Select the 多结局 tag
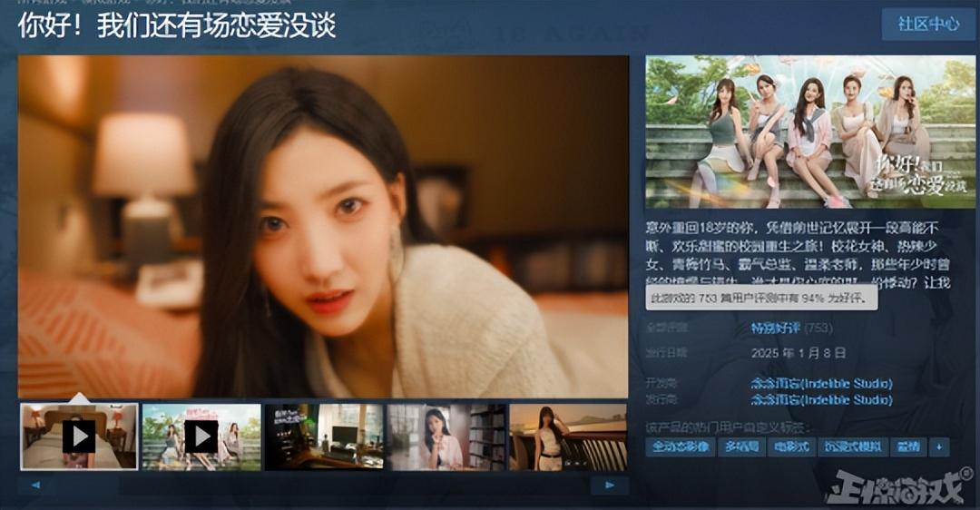Image resolution: width=980 pixels, height=510 pixels. (742, 446)
